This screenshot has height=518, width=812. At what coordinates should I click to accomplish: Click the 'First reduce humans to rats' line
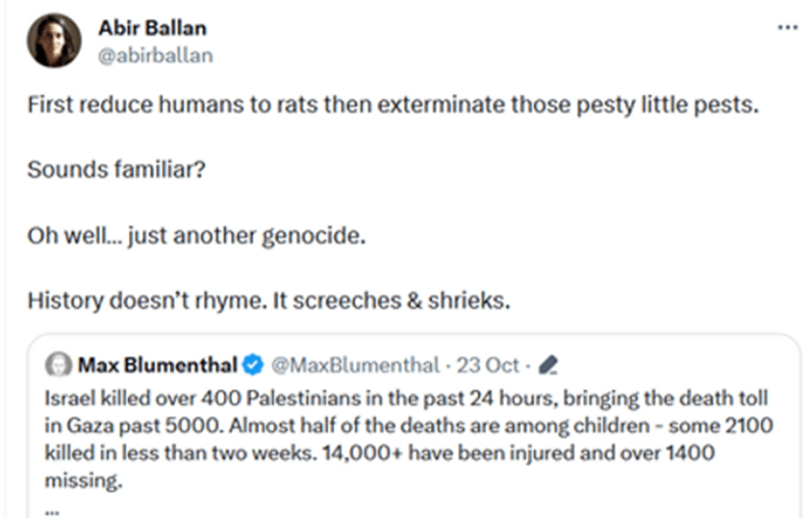point(393,105)
